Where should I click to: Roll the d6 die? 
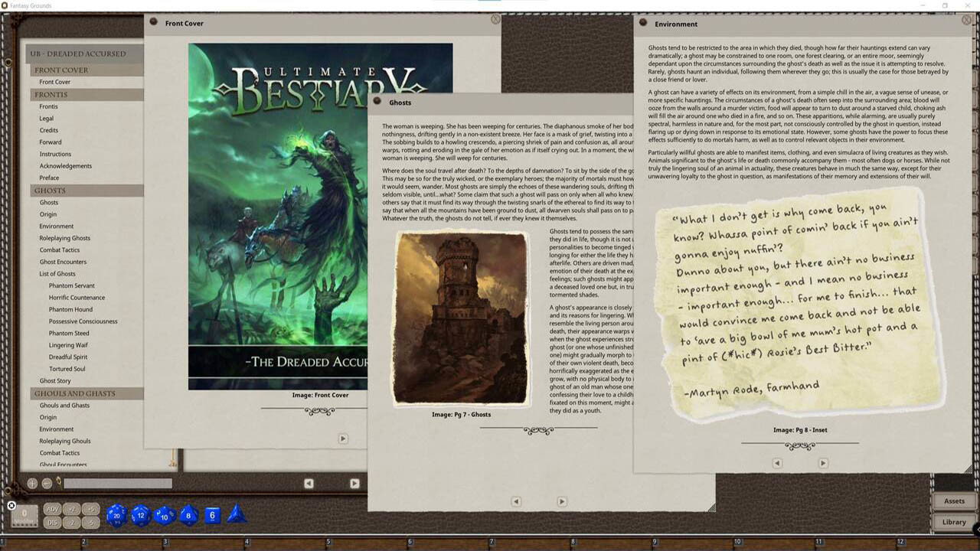click(x=211, y=515)
